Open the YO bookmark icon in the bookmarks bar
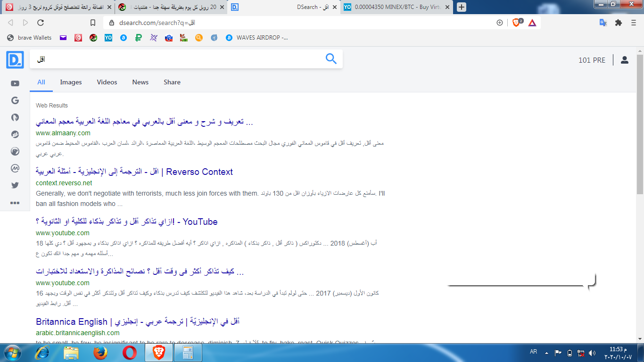The width and height of the screenshot is (644, 362). tap(108, 38)
